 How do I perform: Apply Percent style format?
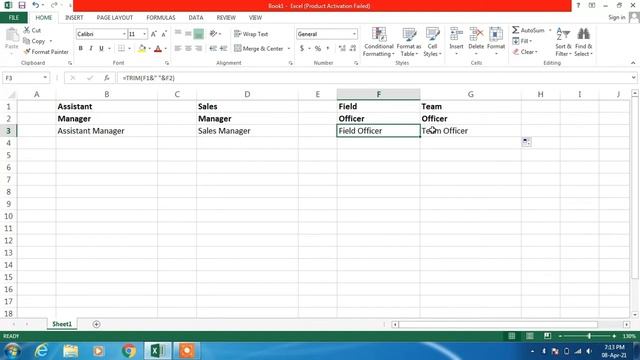pos(318,49)
